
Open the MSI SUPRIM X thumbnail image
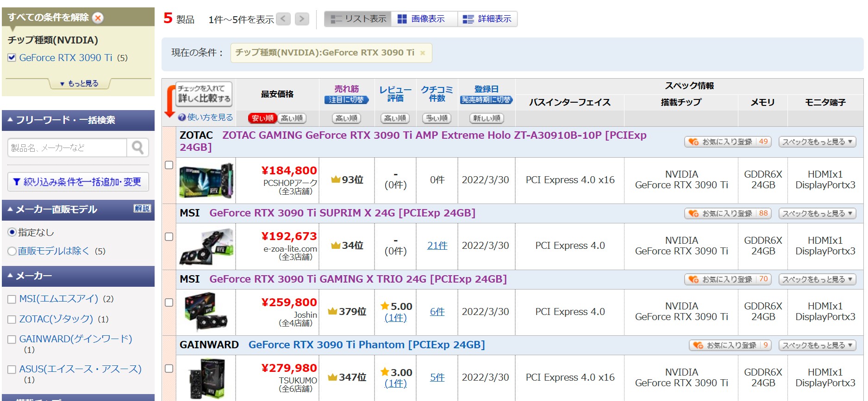206,247
